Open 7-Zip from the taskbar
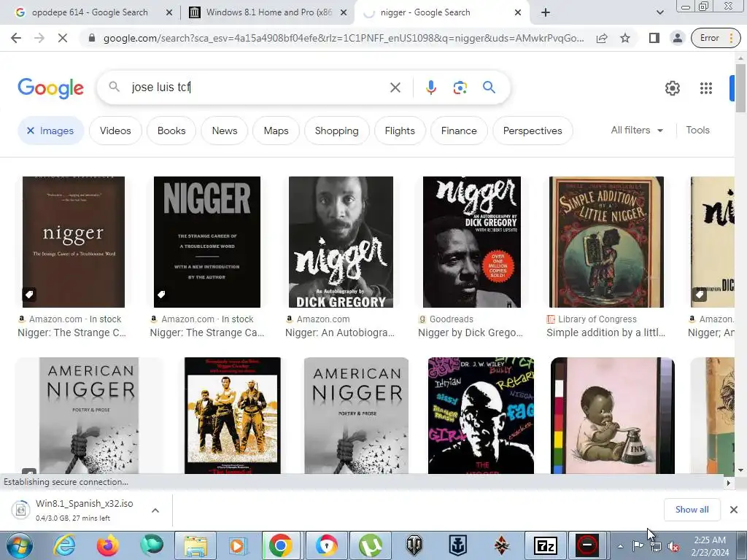 tap(546, 545)
